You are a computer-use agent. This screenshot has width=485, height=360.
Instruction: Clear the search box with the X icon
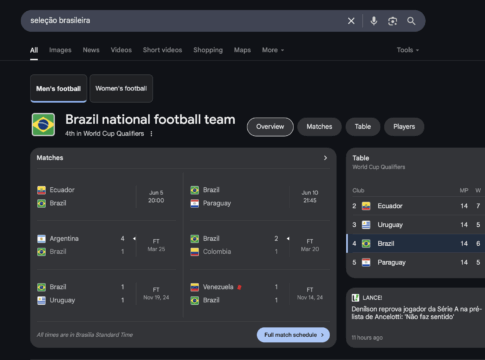[351, 21]
